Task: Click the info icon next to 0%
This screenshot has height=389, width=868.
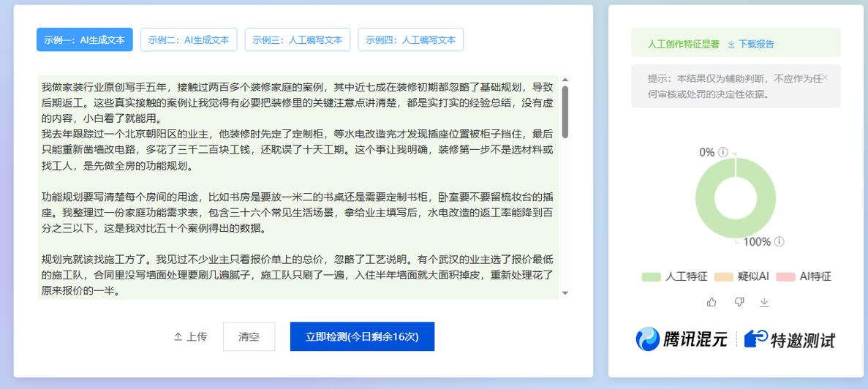Action: point(723,152)
